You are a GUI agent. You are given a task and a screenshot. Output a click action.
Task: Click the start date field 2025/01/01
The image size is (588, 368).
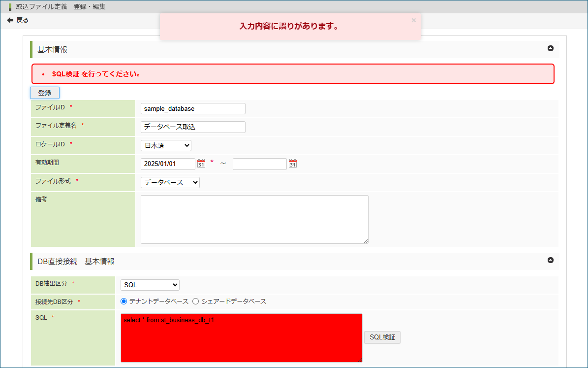[167, 164]
